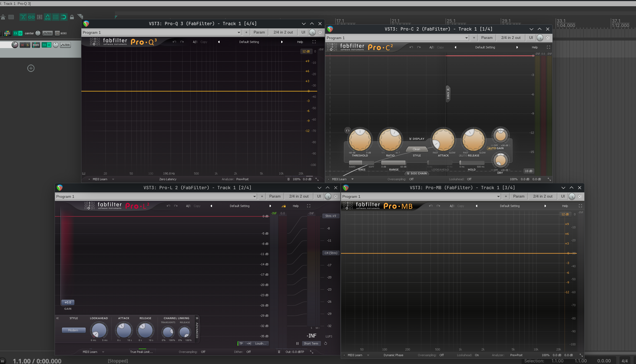Toggle auto-crossfade in REAPER toolbar
636x364 pixels.
point(23,17)
